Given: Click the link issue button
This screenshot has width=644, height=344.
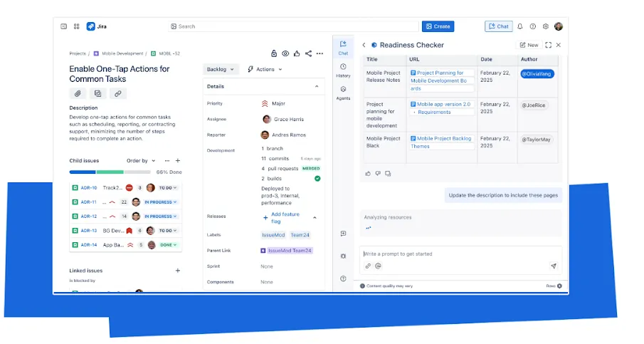Looking at the screenshot, I should coord(118,94).
